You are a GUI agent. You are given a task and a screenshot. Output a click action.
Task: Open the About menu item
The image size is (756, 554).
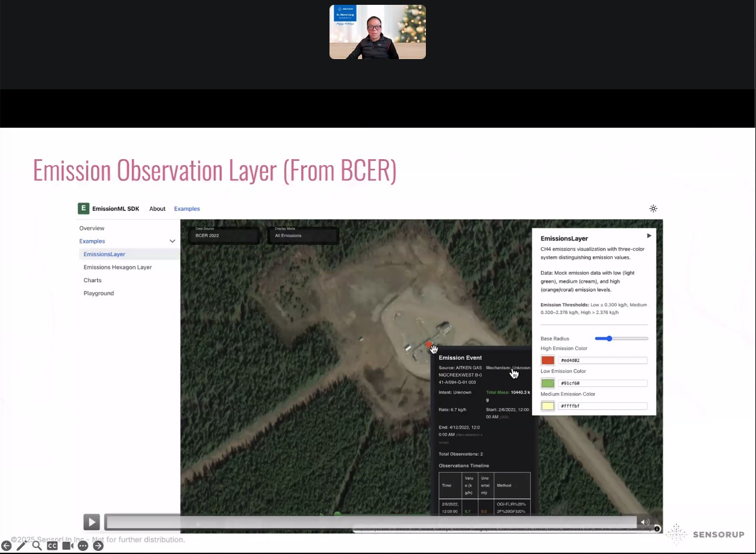click(157, 209)
